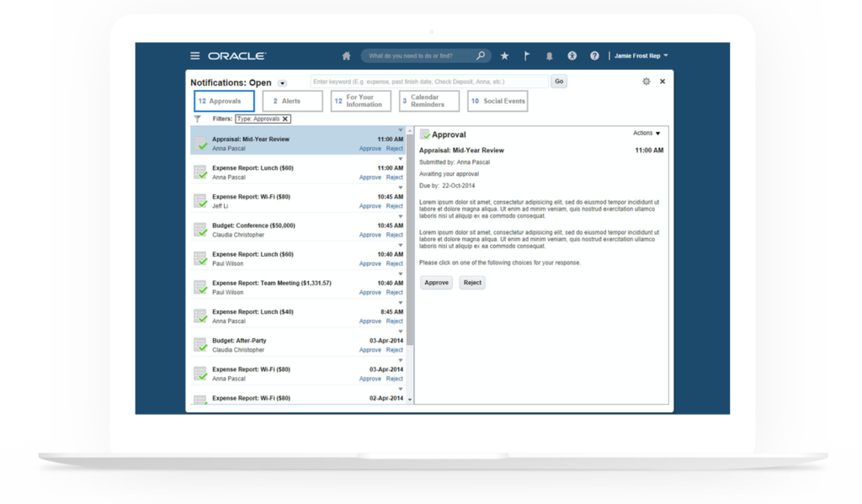
Task: Switch to the Alerts tab
Action: 292,101
